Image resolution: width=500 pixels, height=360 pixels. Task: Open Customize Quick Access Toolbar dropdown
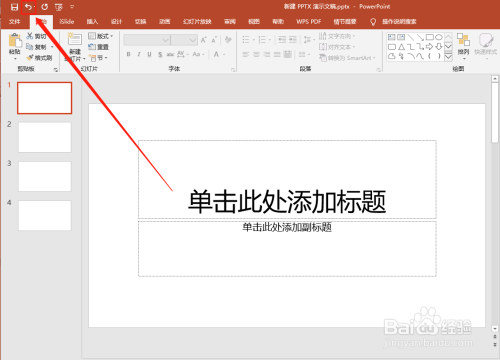(72, 7)
